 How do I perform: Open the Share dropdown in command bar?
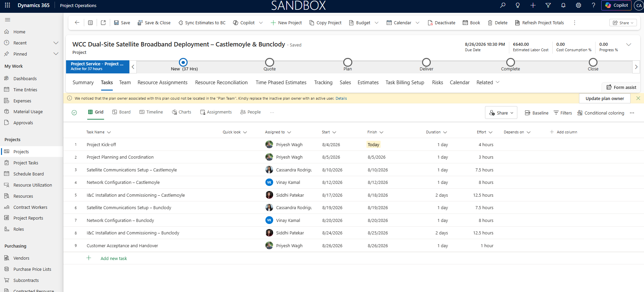click(x=623, y=23)
